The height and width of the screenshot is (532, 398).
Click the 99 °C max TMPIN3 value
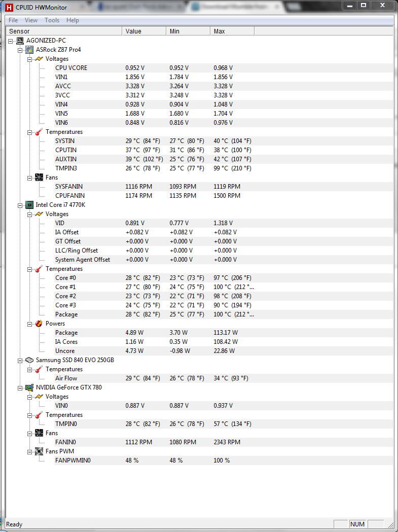tap(232, 168)
